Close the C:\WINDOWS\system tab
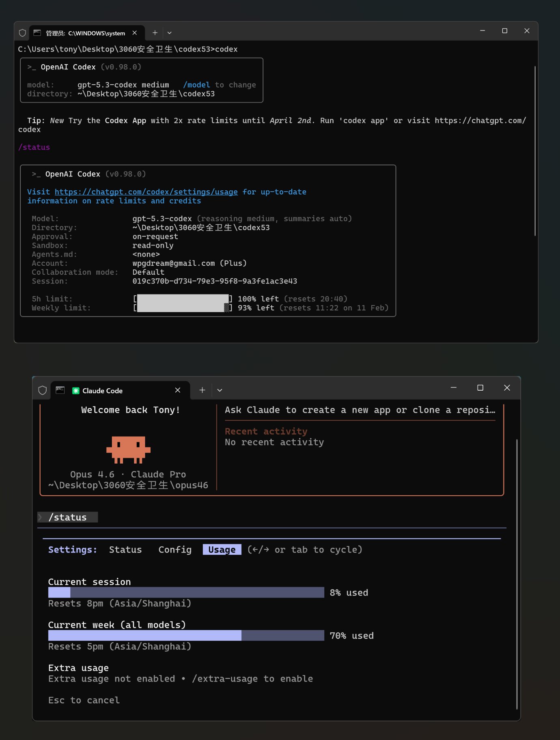This screenshot has height=740, width=560. point(135,33)
